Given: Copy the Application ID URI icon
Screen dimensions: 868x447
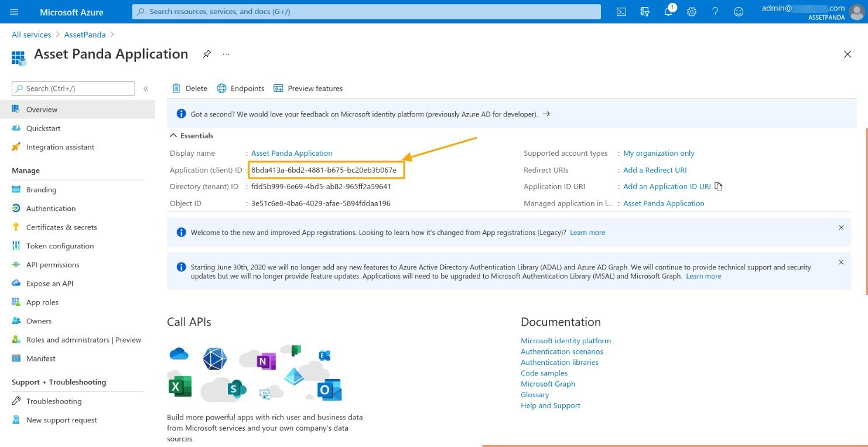Looking at the screenshot, I should (719, 186).
